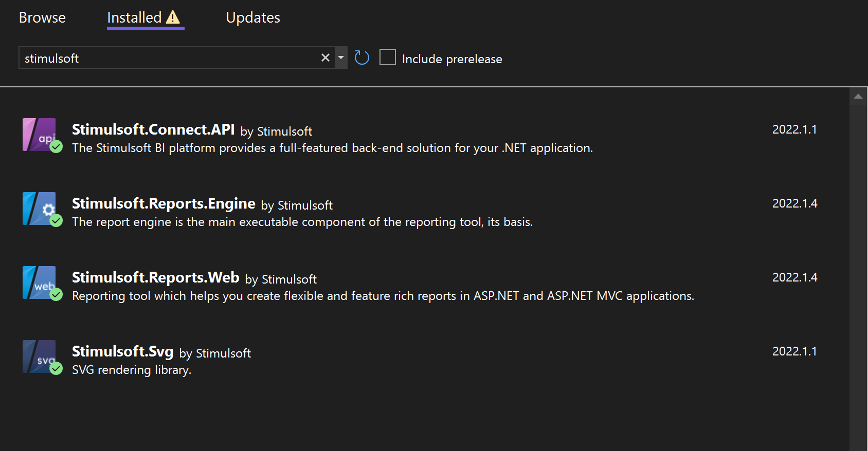Click inside the stimulsoft search field
This screenshot has height=451, width=868.
[170, 58]
